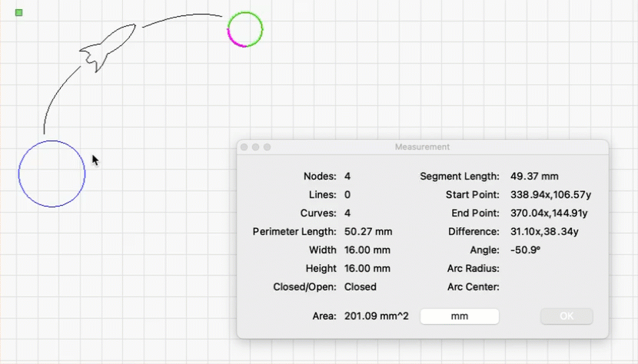Select the rocket shape on the canvas

tap(108, 48)
